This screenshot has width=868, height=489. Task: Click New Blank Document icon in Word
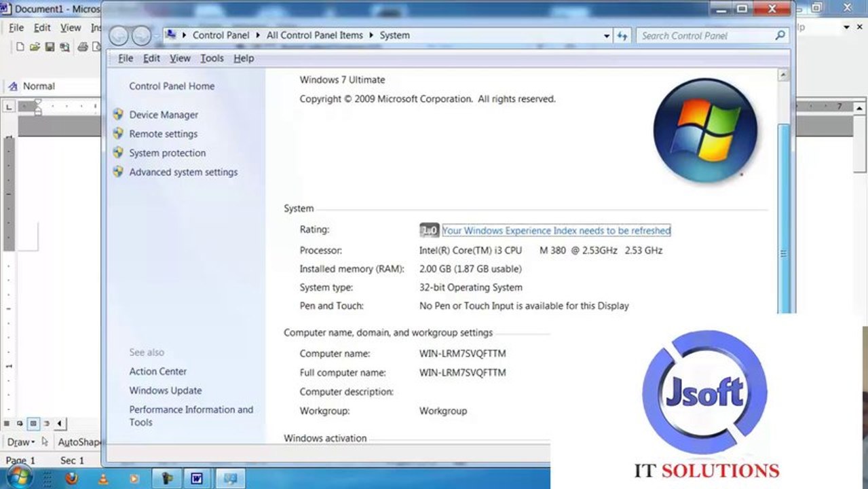[20, 47]
